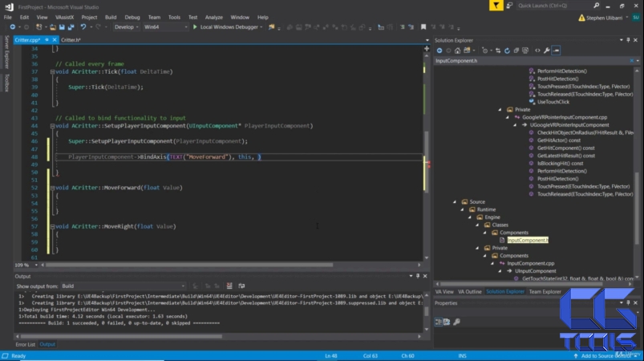Click Quick Launch search magnifier
Screen dimensions: 644x361
pos(597,6)
